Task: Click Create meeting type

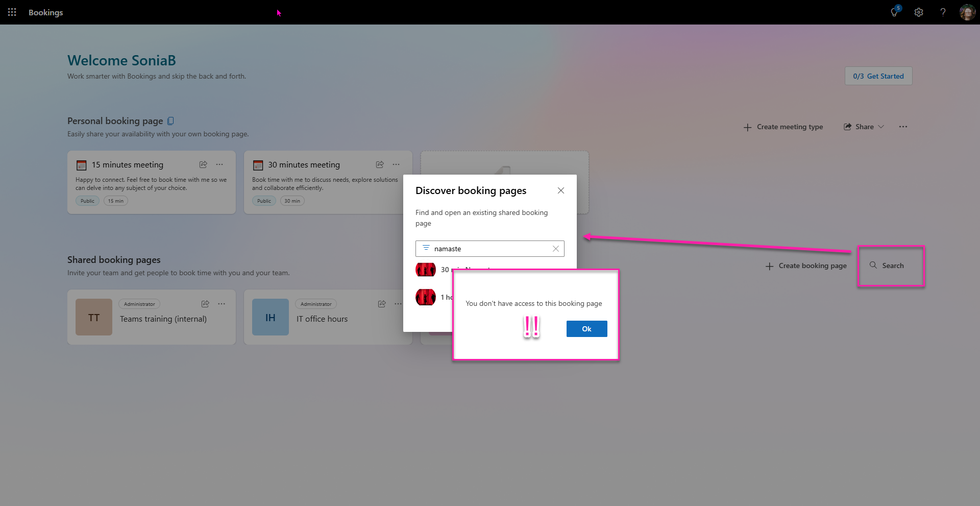Action: (783, 127)
